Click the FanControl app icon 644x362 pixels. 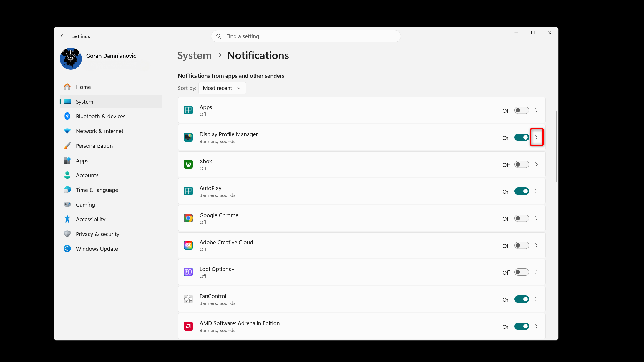[188, 299]
